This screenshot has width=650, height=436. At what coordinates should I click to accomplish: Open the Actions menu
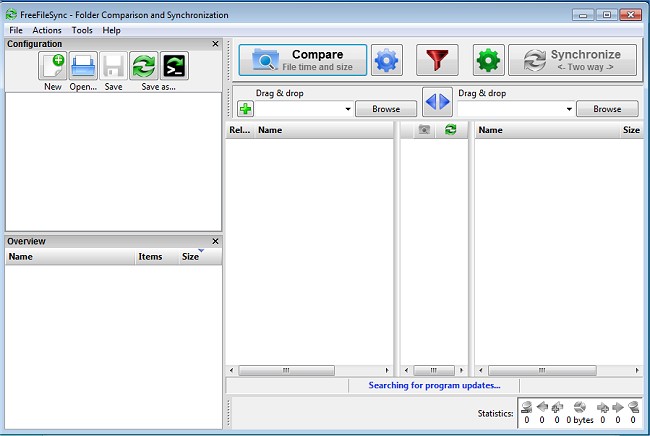tap(47, 30)
